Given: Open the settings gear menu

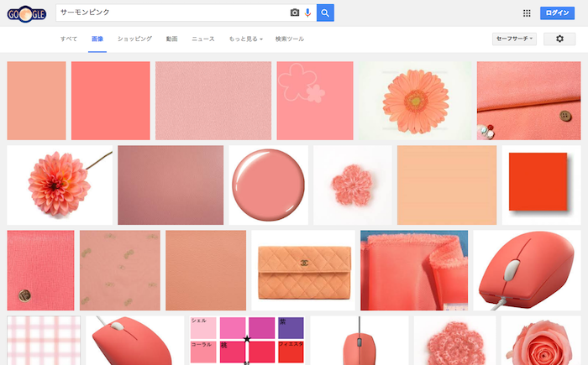Looking at the screenshot, I should pos(559,39).
